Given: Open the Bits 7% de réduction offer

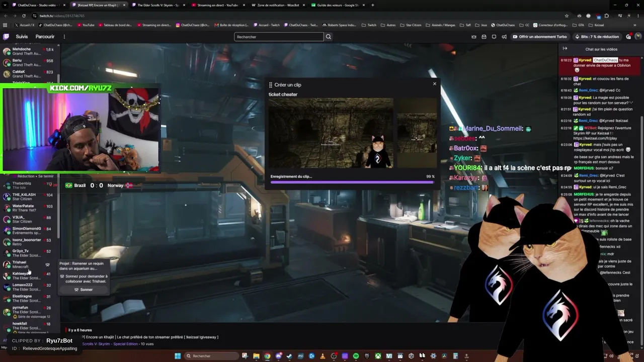Looking at the screenshot, I should click(x=596, y=37).
